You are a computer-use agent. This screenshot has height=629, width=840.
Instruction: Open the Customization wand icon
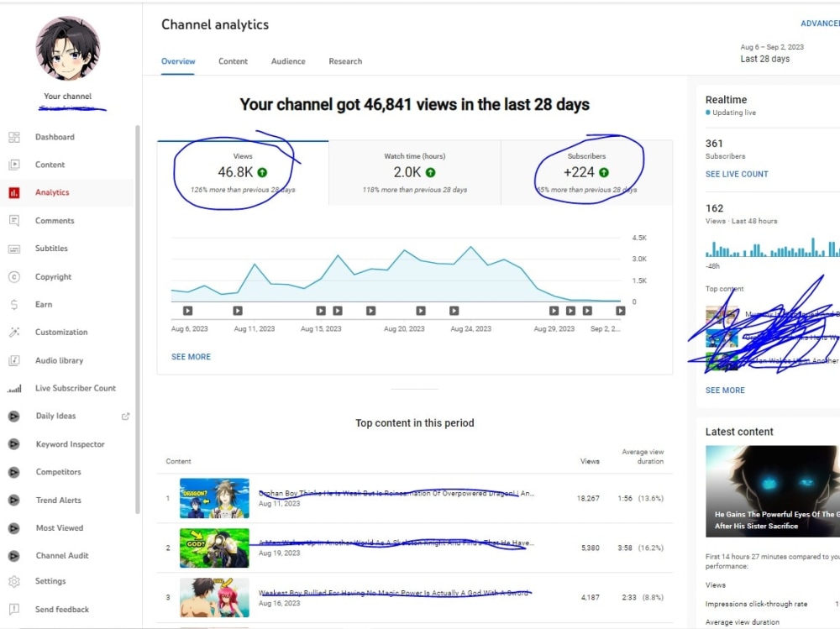[x=14, y=333]
